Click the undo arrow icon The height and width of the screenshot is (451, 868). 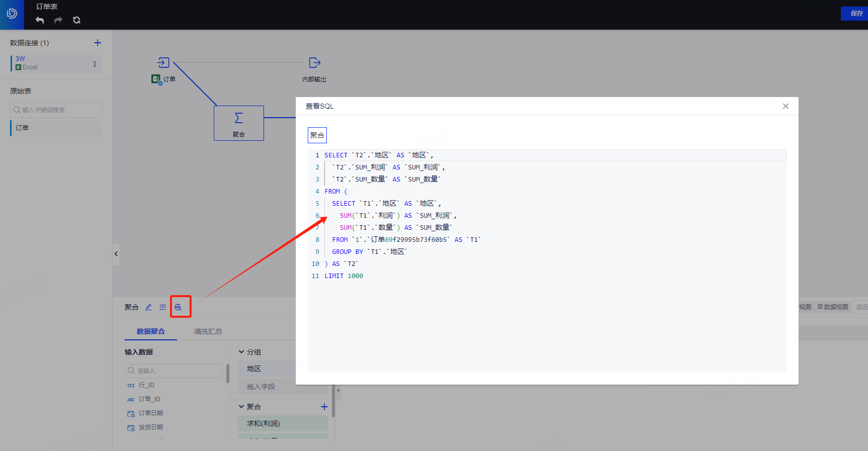pos(40,20)
